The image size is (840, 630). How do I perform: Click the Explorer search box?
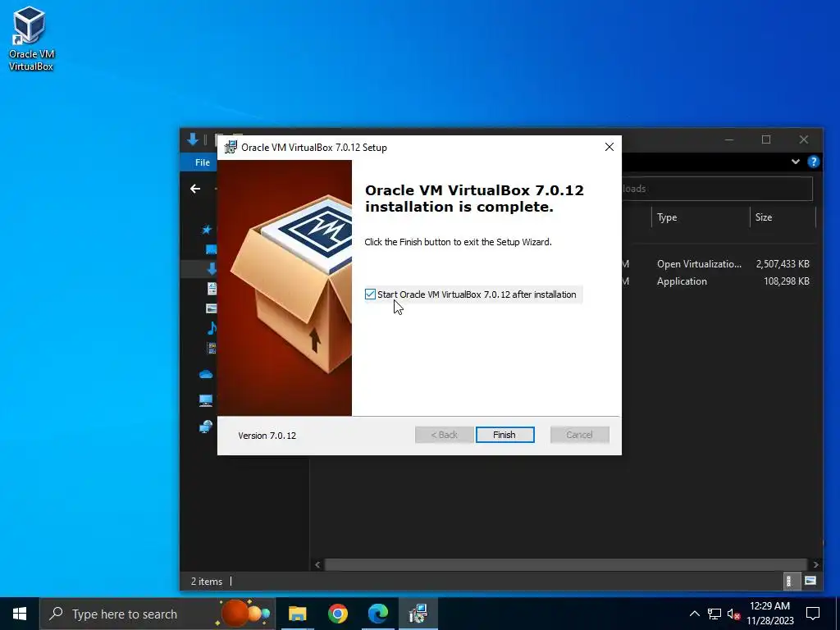[717, 189]
